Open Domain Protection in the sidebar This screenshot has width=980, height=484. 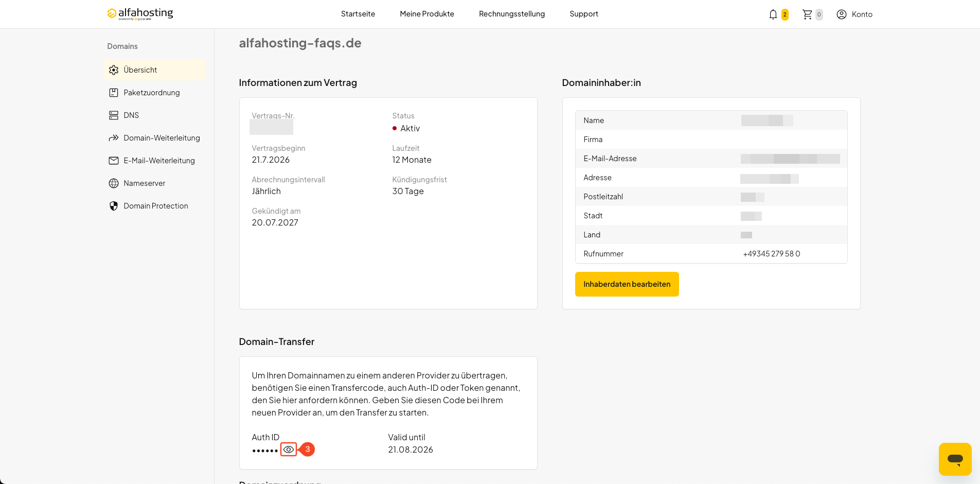click(154, 206)
